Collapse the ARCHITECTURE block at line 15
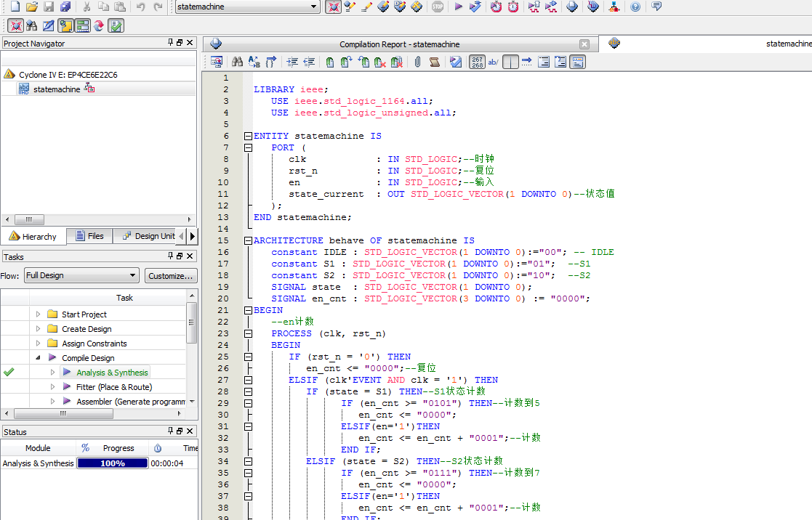The height and width of the screenshot is (520, 812). (x=248, y=240)
